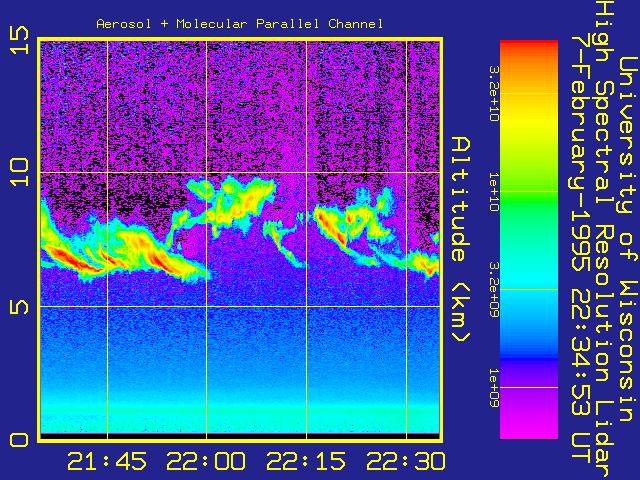This screenshot has height=480, width=640.
Task: Click the plot title 'Aerosol + Molecular Parallel Channel'
Action: [240, 24]
